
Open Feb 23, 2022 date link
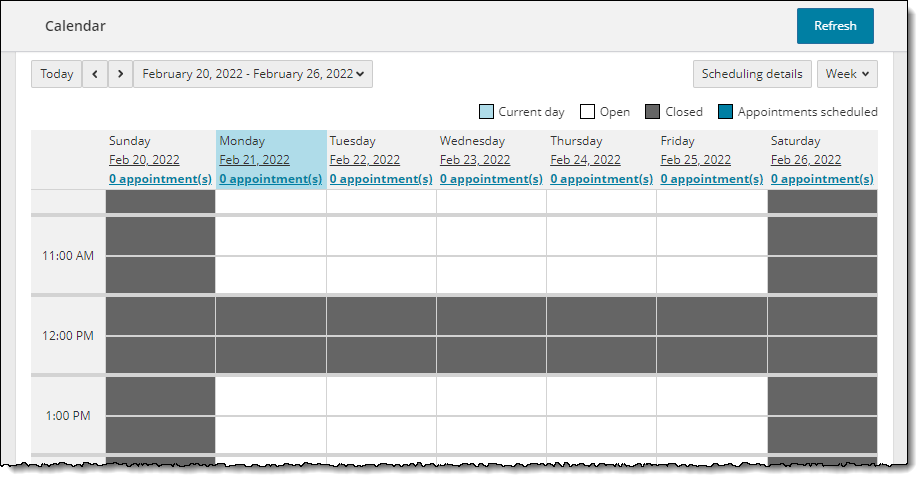tap(474, 160)
